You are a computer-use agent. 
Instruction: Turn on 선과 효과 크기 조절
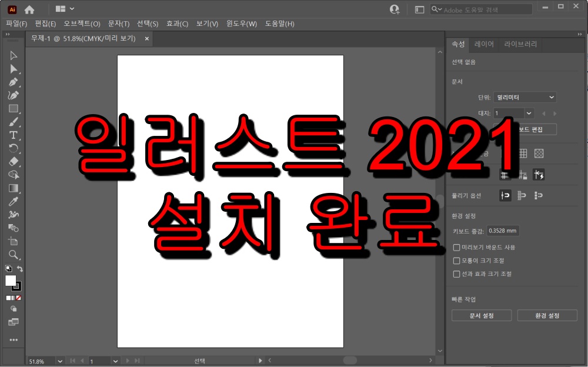tap(456, 273)
